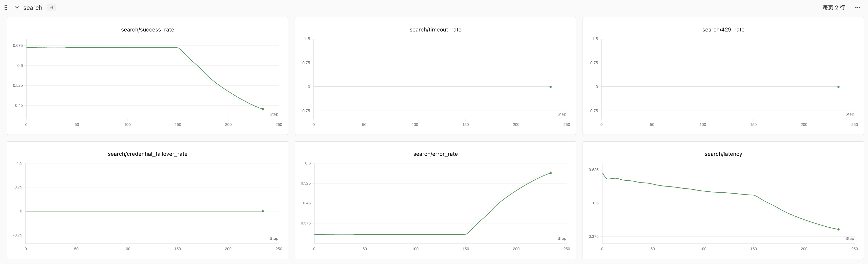Open the 每页 2 行 rows-per-page selector

pyautogui.click(x=834, y=7)
